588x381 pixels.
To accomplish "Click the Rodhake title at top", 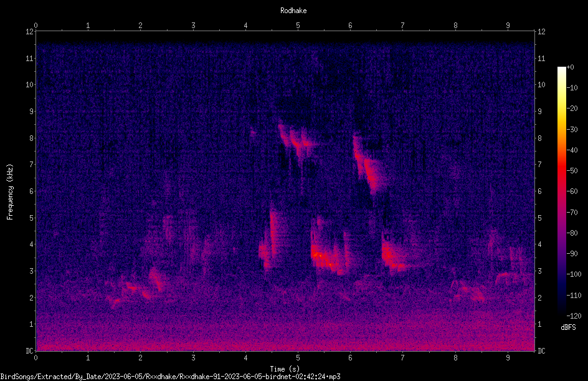I will pyautogui.click(x=293, y=11).
